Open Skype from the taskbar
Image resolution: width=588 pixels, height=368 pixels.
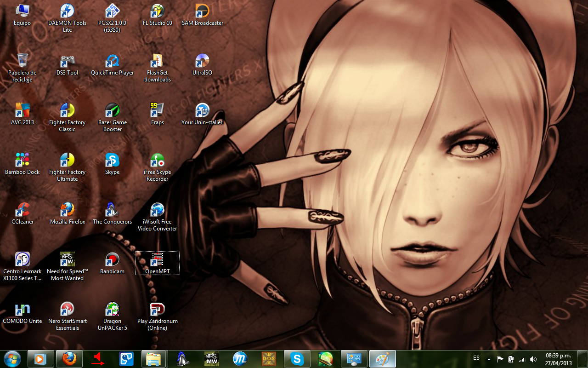point(297,359)
